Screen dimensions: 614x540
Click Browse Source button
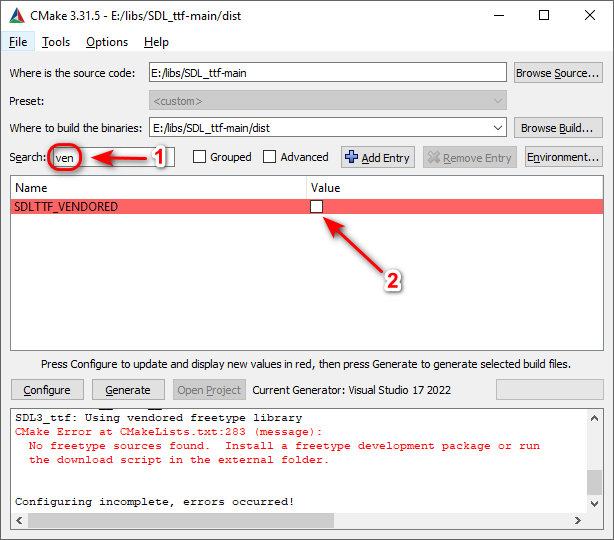558,73
